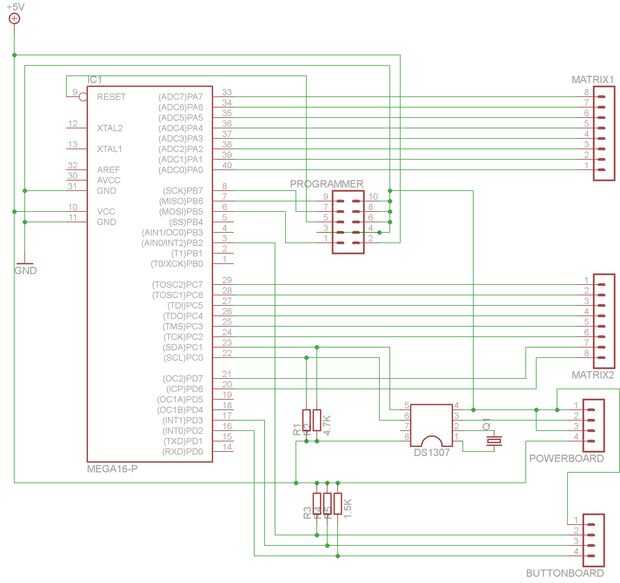This screenshot has height=583, width=620.
Task: Select the R1 resistor symbol
Action: tap(306, 420)
